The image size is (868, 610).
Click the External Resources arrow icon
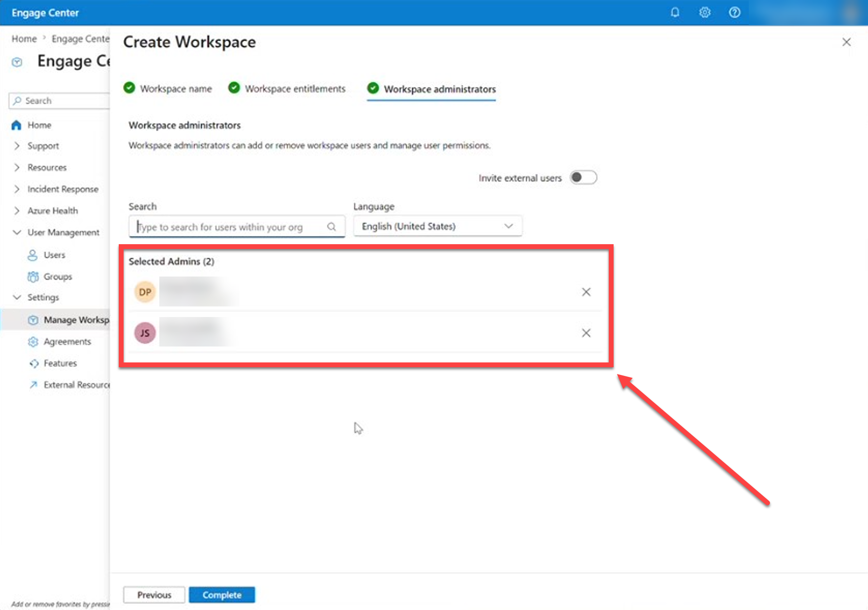[x=33, y=385]
